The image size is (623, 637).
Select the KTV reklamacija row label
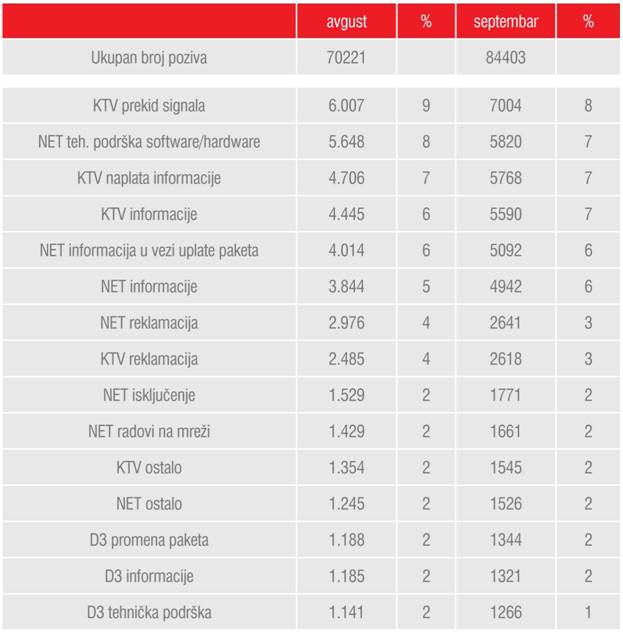pos(149,359)
